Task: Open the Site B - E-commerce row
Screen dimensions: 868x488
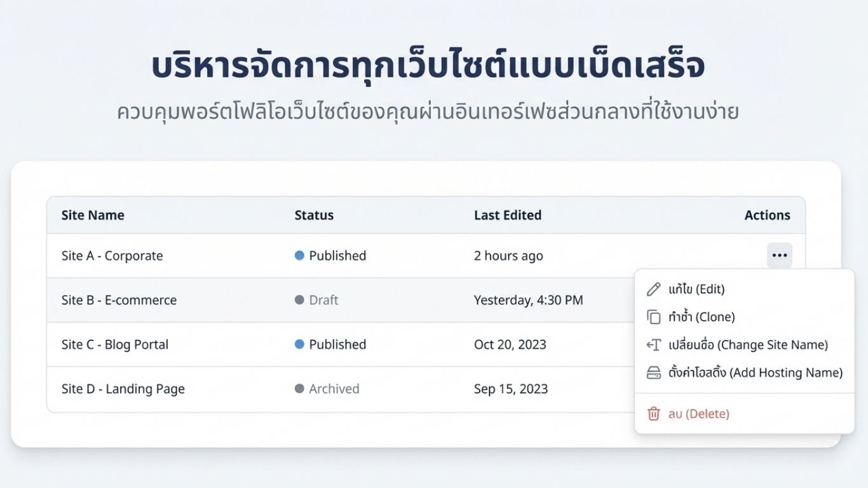Action: (119, 301)
